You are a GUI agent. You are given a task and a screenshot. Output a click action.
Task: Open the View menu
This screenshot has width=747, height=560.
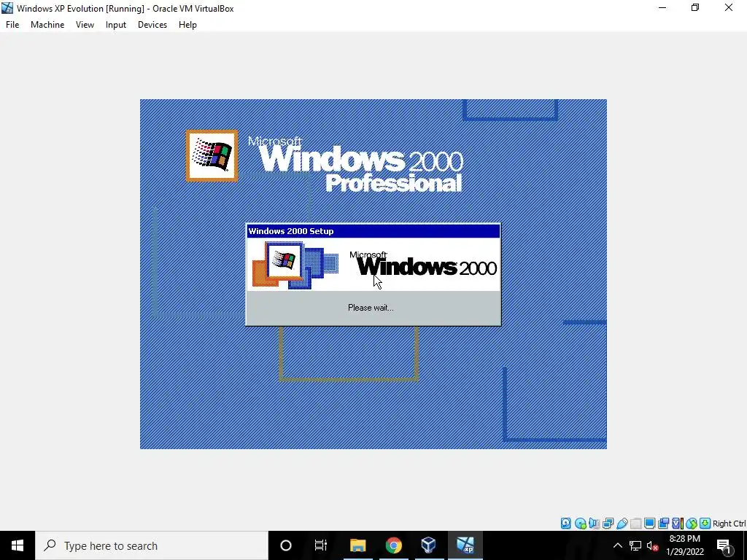(x=85, y=25)
